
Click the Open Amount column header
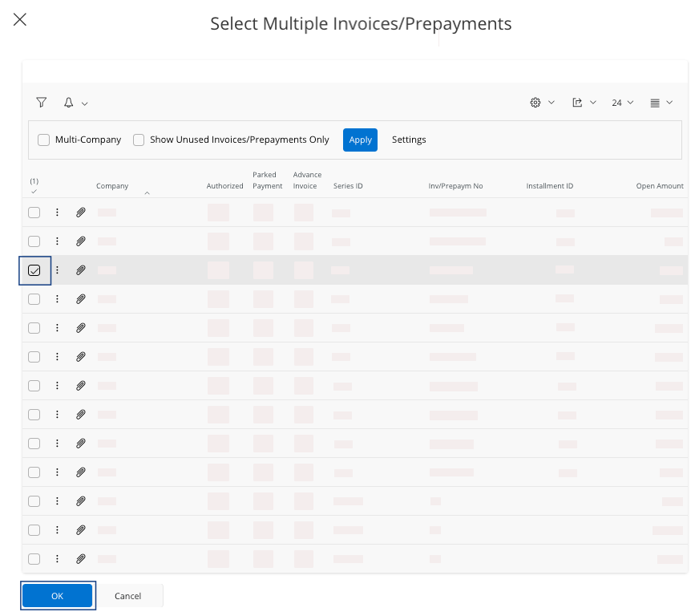point(659,186)
